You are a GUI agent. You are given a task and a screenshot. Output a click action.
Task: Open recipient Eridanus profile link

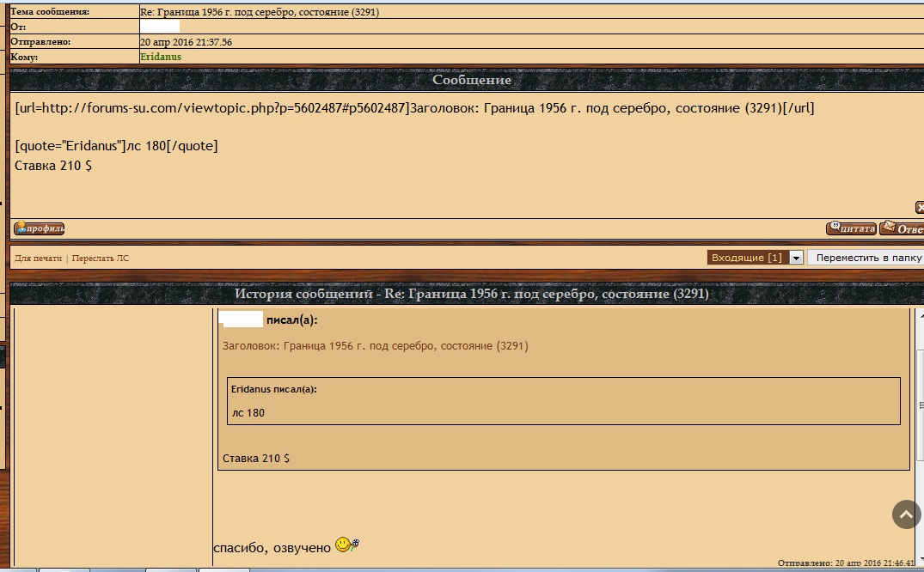161,57
